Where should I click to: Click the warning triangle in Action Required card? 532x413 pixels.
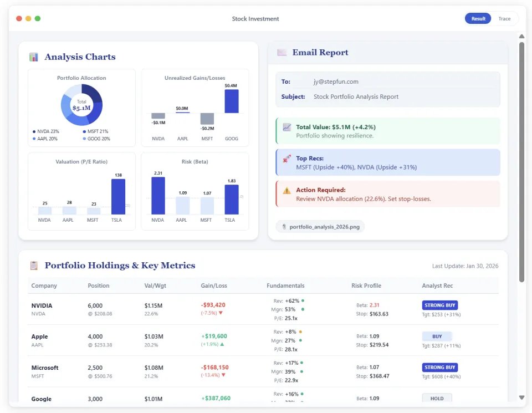[x=287, y=190]
